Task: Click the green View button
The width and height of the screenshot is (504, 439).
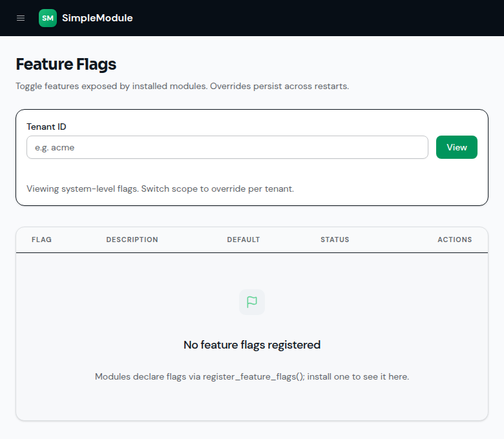Action: pos(456,147)
